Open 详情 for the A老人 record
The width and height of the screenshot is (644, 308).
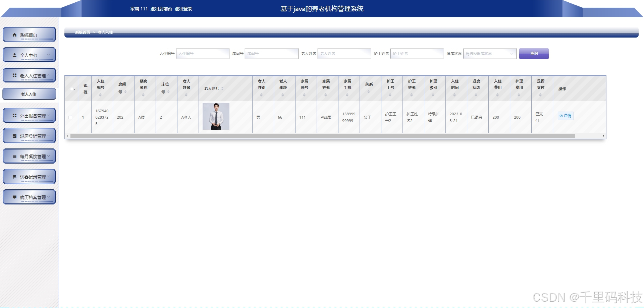566,116
